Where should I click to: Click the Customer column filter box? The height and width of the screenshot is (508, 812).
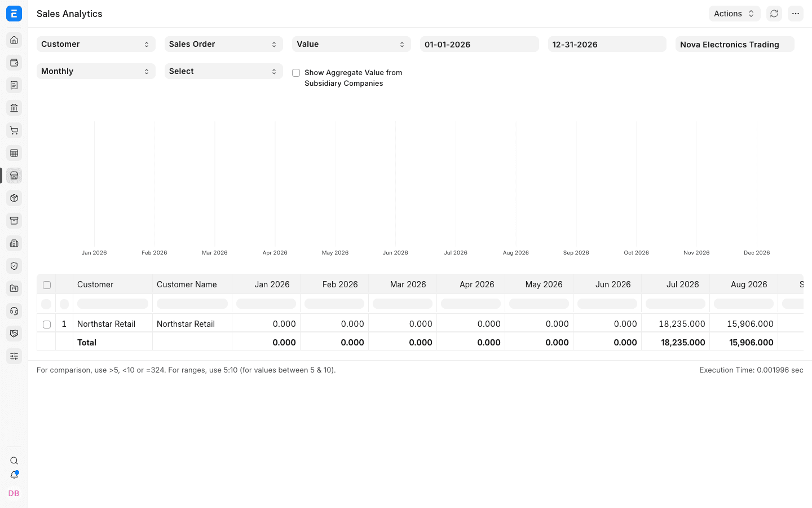[113, 304]
